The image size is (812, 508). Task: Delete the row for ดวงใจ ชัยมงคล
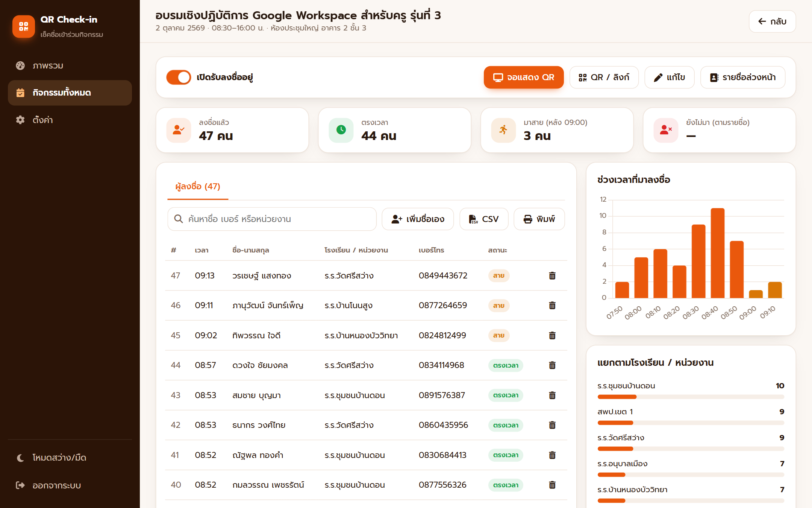tap(552, 365)
